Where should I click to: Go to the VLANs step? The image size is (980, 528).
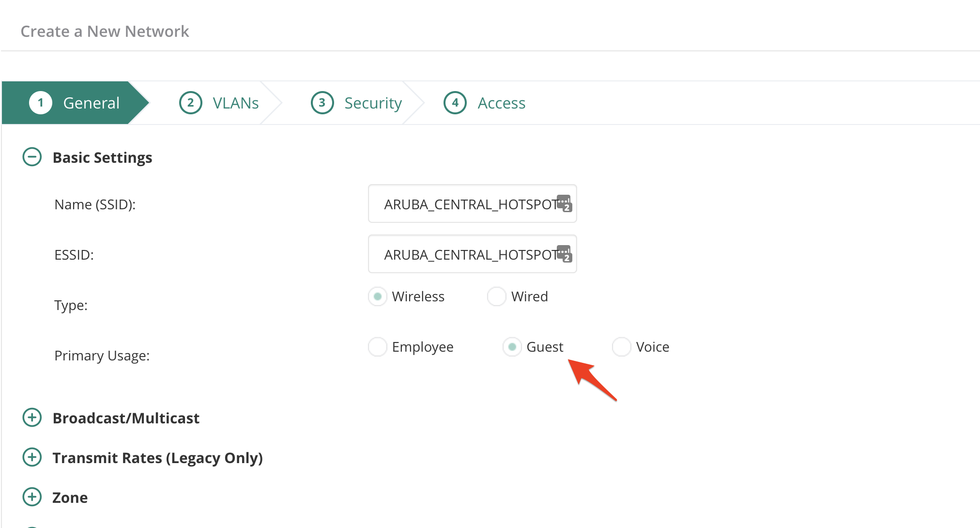point(219,103)
